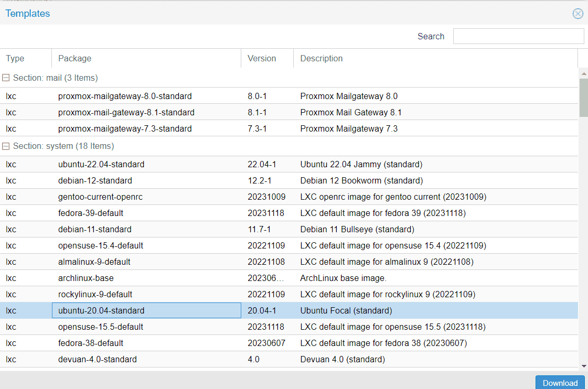Select proxmox-mailgateway-8.0-standard package

tap(125, 96)
